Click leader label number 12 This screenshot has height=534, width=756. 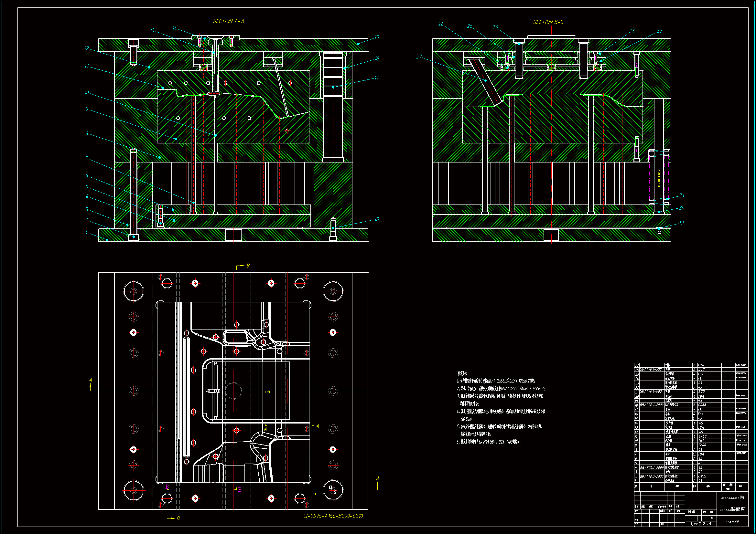(86, 48)
